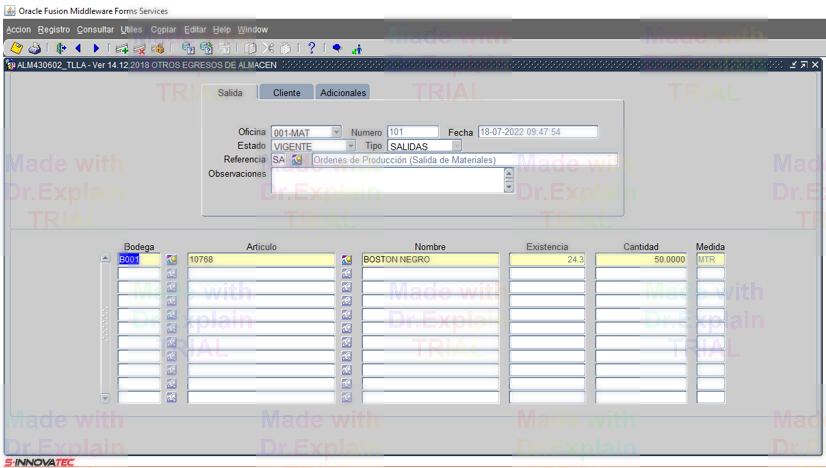Open the Articulo lookup icon next to 10768

tap(346, 260)
